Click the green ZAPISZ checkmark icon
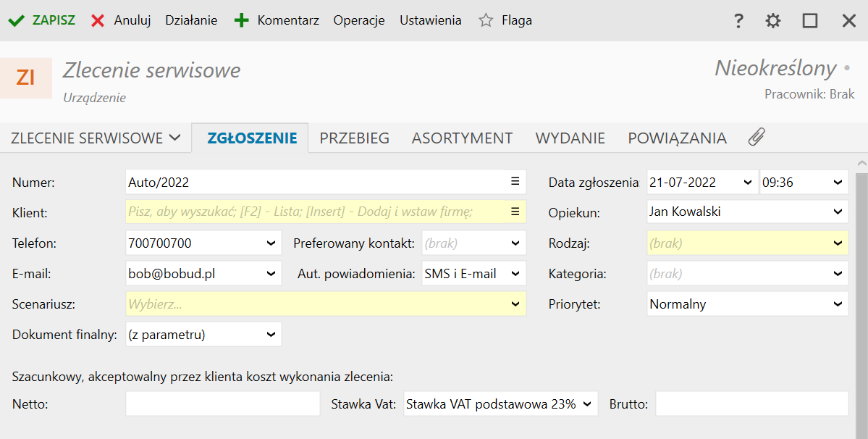Image resolution: width=868 pixels, height=439 pixels. pos(16,21)
